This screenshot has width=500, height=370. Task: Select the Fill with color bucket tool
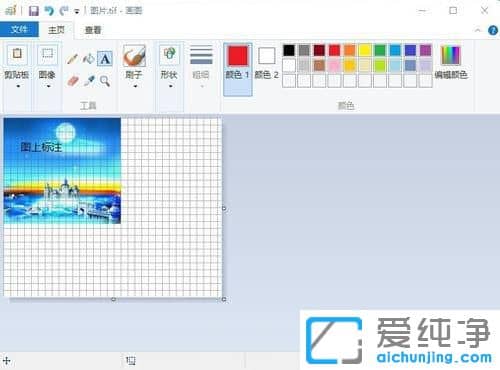pyautogui.click(x=88, y=59)
